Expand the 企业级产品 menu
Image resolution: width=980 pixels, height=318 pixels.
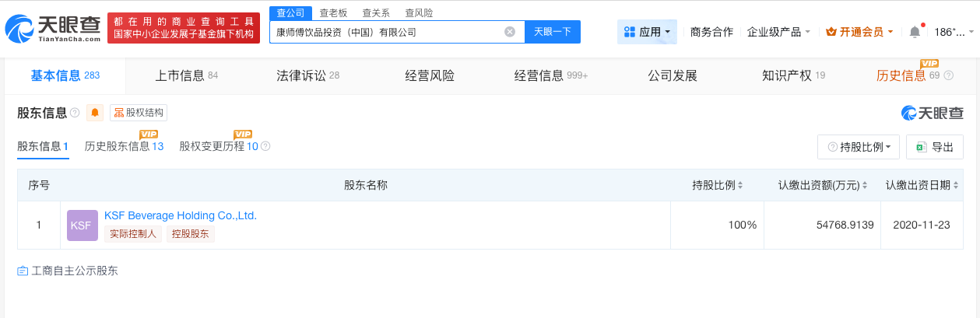(778, 32)
